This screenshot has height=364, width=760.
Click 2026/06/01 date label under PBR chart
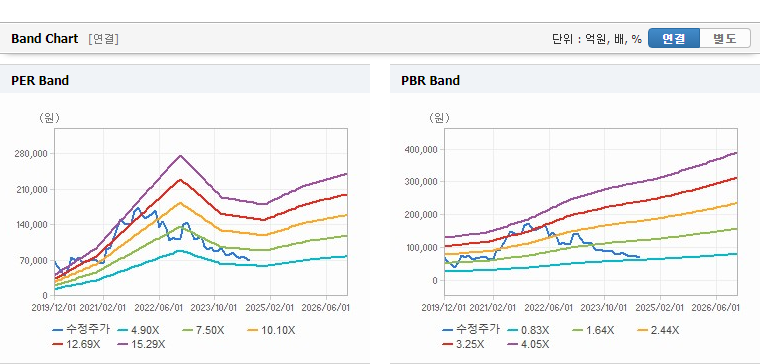click(x=716, y=308)
